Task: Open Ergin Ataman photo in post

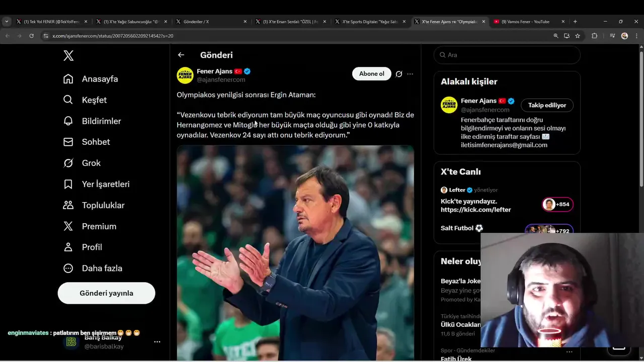Action: tap(295, 253)
